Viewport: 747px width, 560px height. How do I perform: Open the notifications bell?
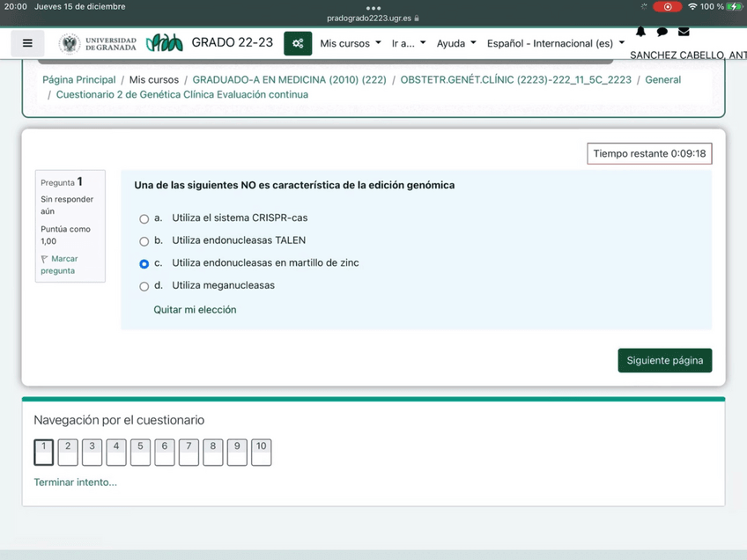point(640,32)
